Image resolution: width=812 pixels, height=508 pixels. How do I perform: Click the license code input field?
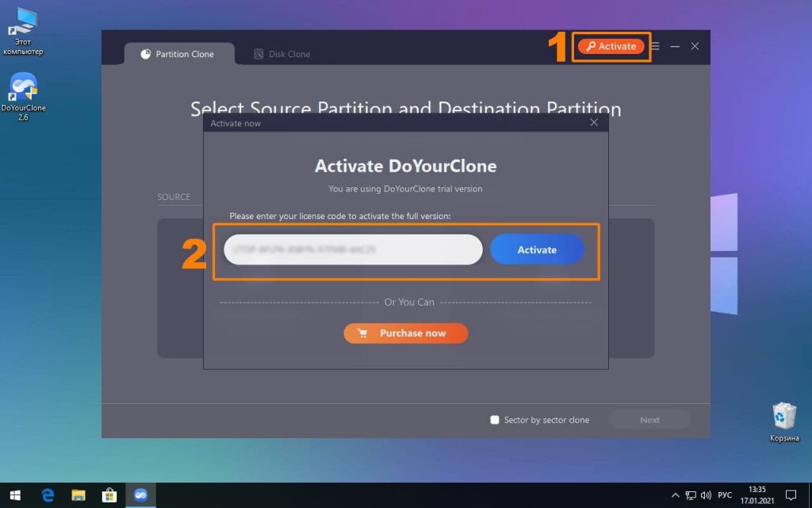tap(352, 249)
